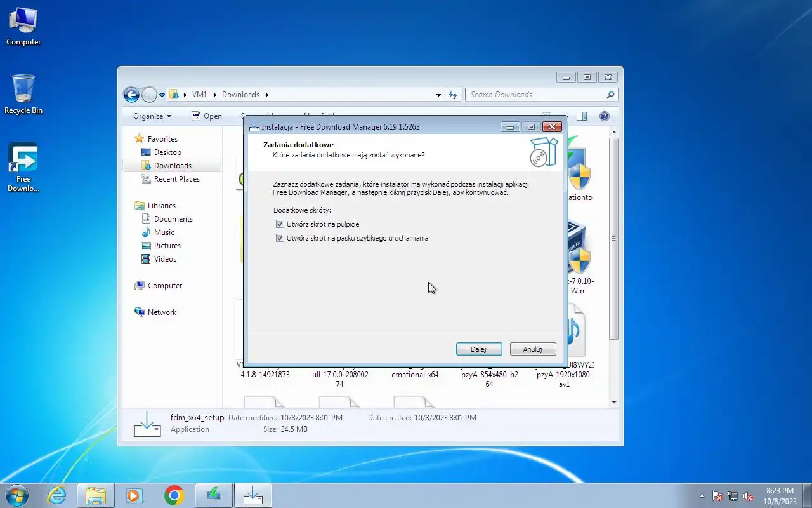
Task: Open the Windows Start menu orb
Action: tap(17, 495)
